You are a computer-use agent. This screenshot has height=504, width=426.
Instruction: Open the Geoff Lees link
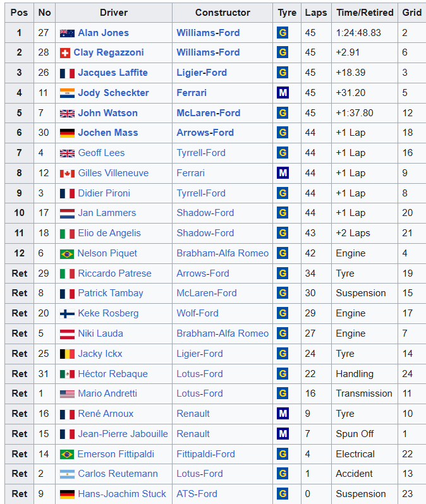pyautogui.click(x=101, y=153)
